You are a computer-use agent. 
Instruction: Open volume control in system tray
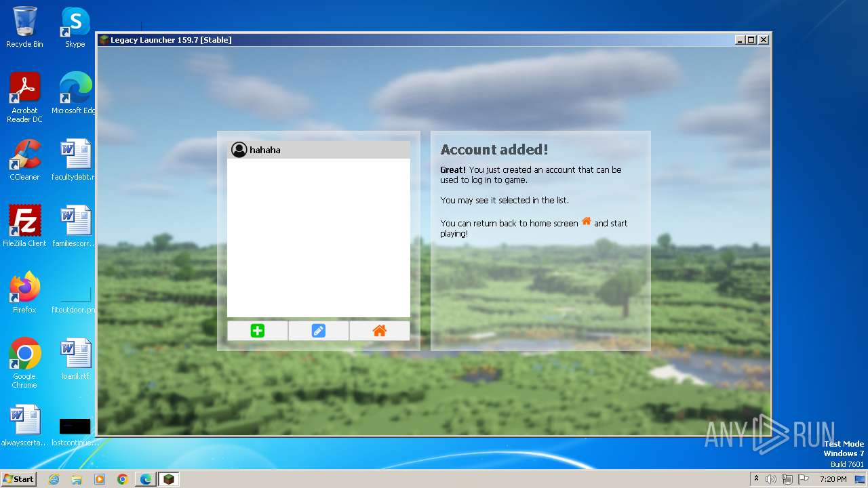[771, 479]
